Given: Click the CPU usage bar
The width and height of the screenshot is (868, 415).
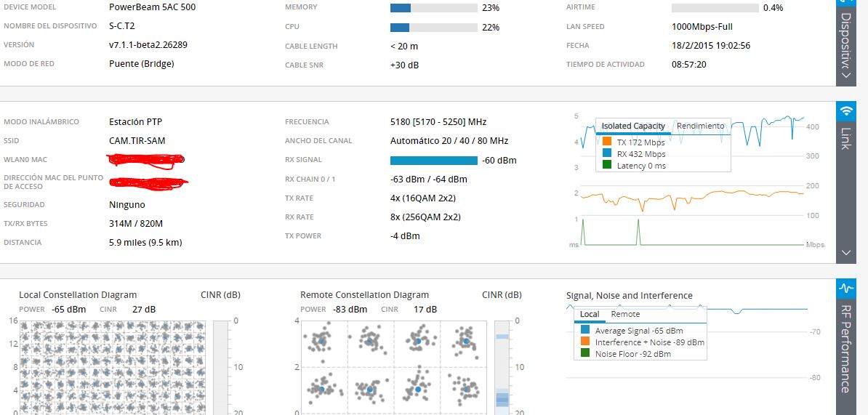Looking at the screenshot, I should [x=433, y=28].
